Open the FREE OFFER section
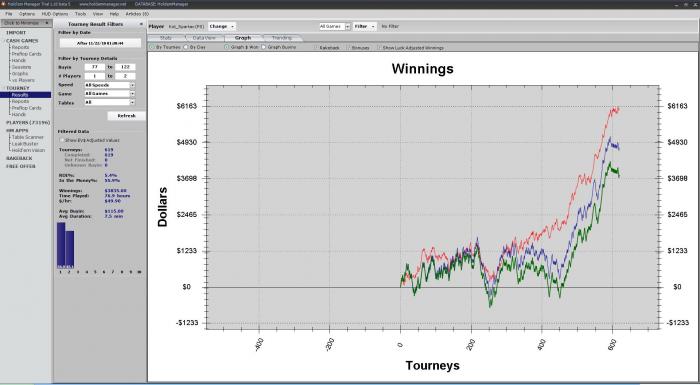Image resolution: width=700 pixels, height=385 pixels. coord(21,166)
